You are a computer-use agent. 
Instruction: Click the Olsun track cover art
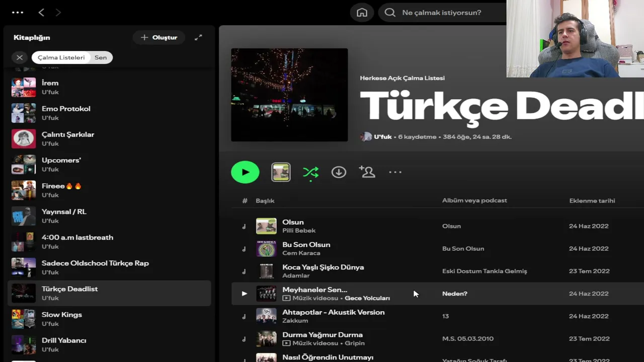[x=266, y=226]
